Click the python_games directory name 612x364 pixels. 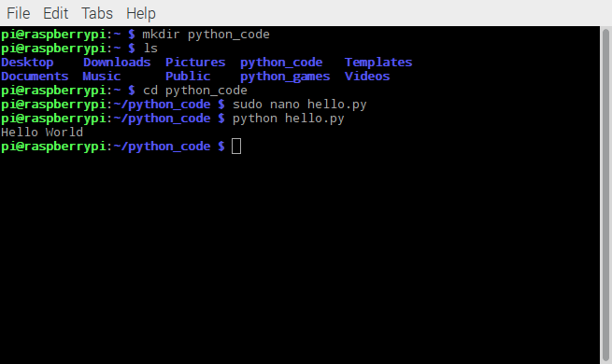pyautogui.click(x=285, y=77)
